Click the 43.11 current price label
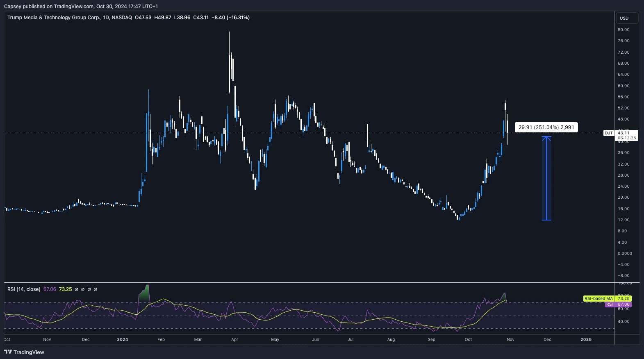The image size is (644, 359). [623, 133]
